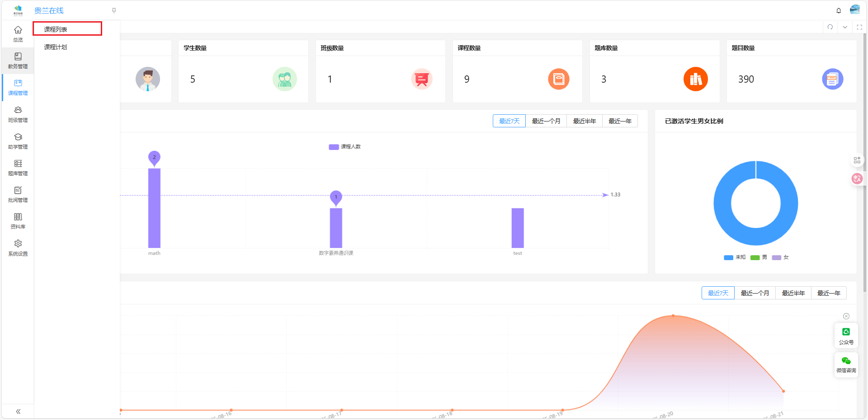Viewport: 868px width, 420px height.
Task: Pin the sidebar menu with pin icon
Action: [114, 10]
